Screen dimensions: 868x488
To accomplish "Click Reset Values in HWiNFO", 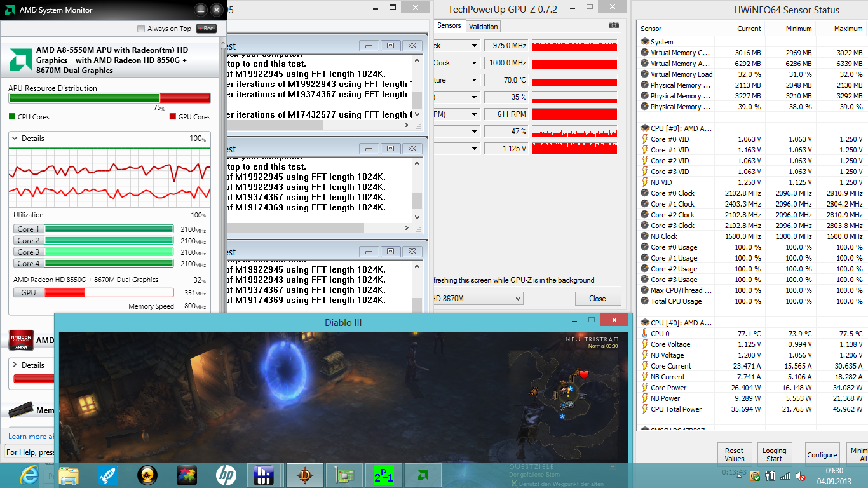I will [x=734, y=454].
